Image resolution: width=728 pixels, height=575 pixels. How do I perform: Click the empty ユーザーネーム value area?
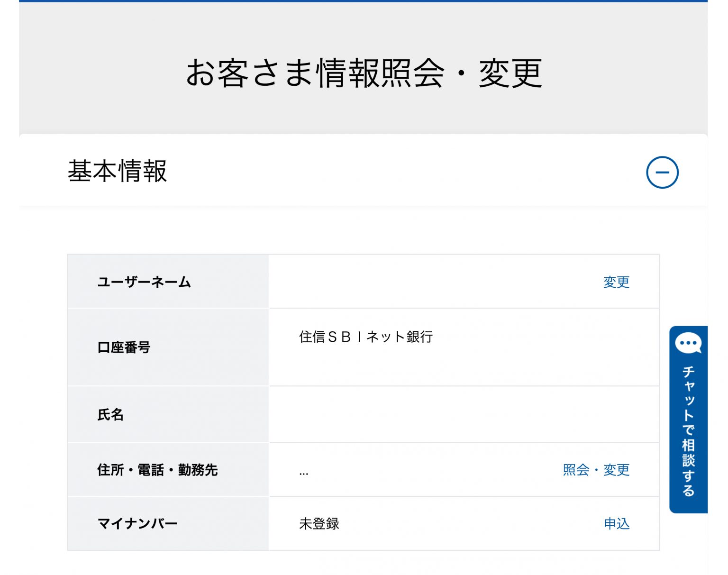pyautogui.click(x=427, y=282)
